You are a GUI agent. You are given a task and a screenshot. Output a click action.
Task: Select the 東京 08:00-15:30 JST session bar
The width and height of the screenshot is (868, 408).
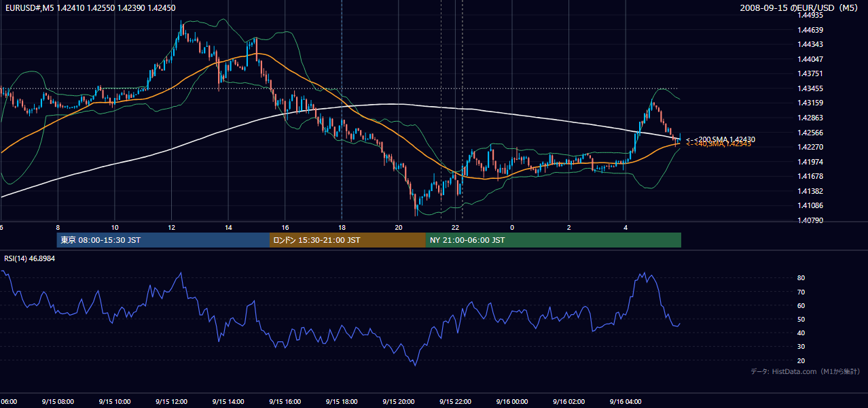[164, 240]
